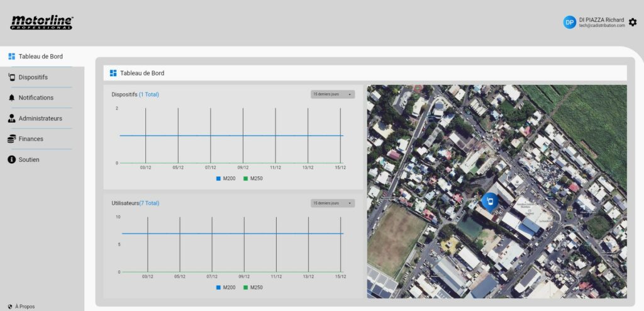Toggle M200 series in Utilisateurs chart legend
This screenshot has height=311, width=644.
tap(228, 288)
